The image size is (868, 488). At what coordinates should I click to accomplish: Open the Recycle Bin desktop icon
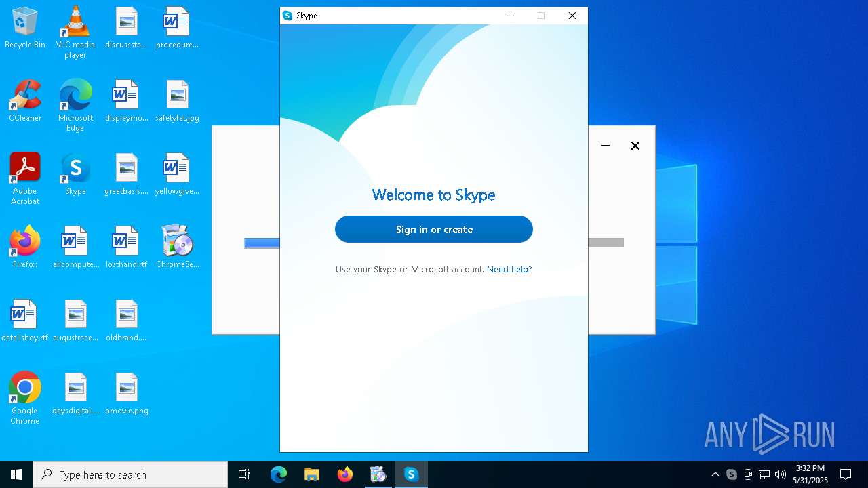coord(25,28)
